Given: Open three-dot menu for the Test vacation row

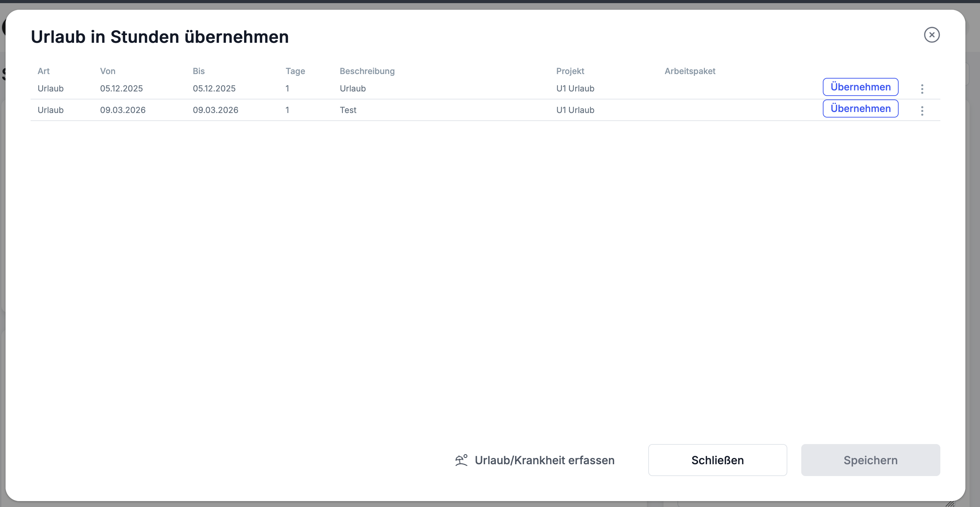Looking at the screenshot, I should (x=922, y=111).
